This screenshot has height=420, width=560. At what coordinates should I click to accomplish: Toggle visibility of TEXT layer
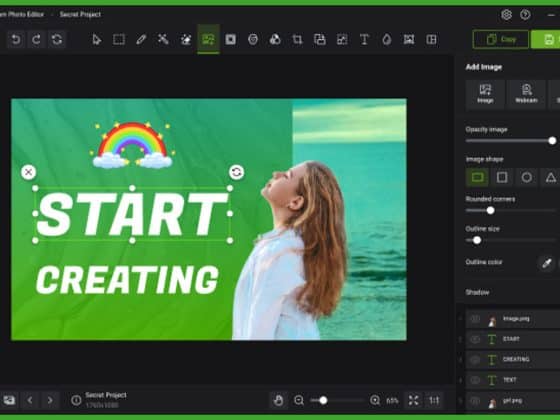pos(475,380)
